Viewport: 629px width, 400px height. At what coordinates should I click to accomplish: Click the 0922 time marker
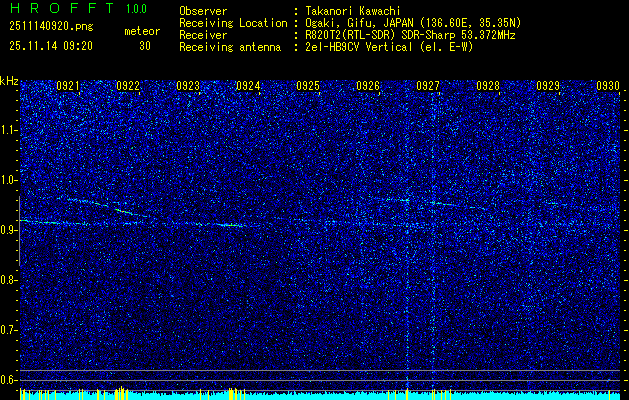coord(128,86)
